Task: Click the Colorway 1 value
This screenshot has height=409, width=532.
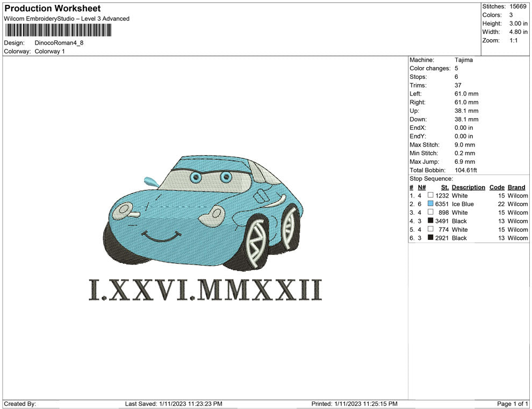Action: 49,51
